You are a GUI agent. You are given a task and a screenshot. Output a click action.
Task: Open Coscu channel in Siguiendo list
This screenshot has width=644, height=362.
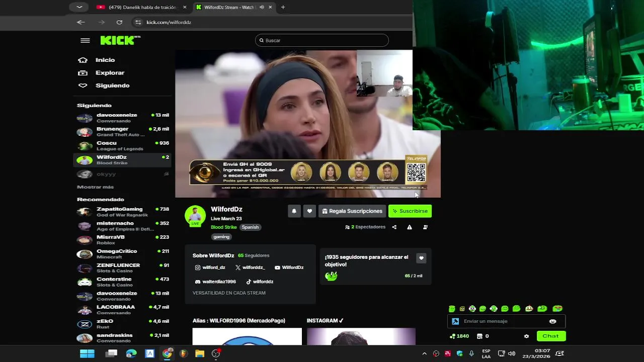(123, 146)
